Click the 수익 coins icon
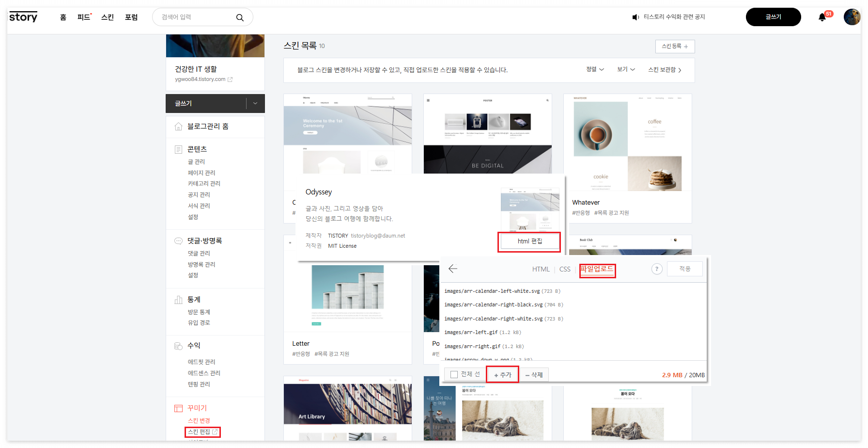 (x=178, y=346)
